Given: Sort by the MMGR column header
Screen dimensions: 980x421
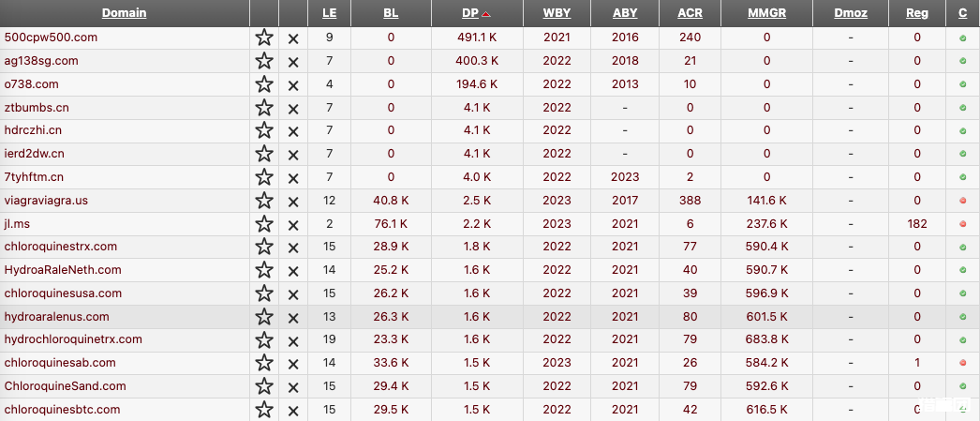Looking at the screenshot, I should click(766, 13).
